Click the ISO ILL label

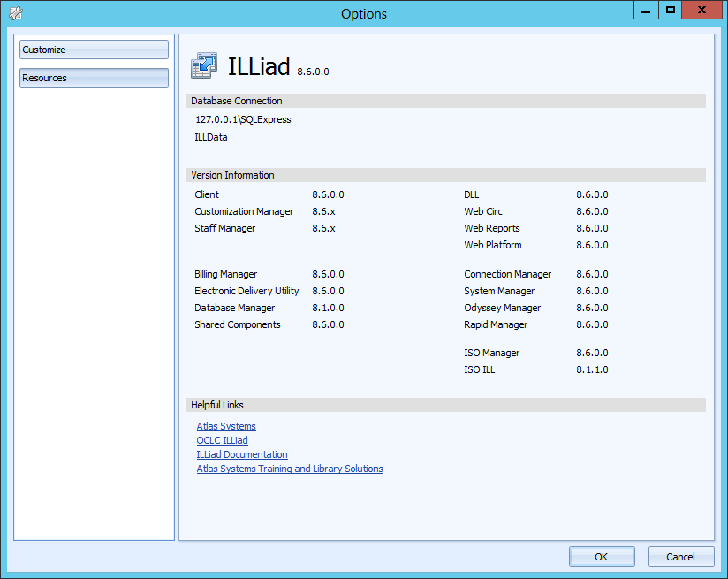480,369
